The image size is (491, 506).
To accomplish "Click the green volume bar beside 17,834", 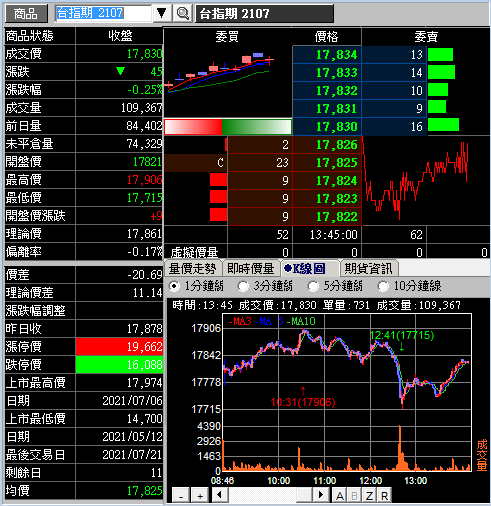I will pyautogui.click(x=440, y=55).
